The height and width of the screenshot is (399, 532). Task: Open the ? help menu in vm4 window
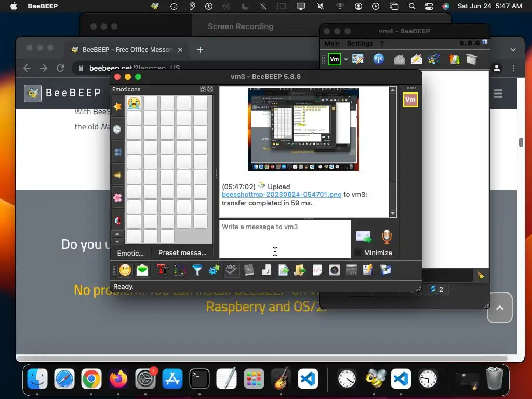382,44
